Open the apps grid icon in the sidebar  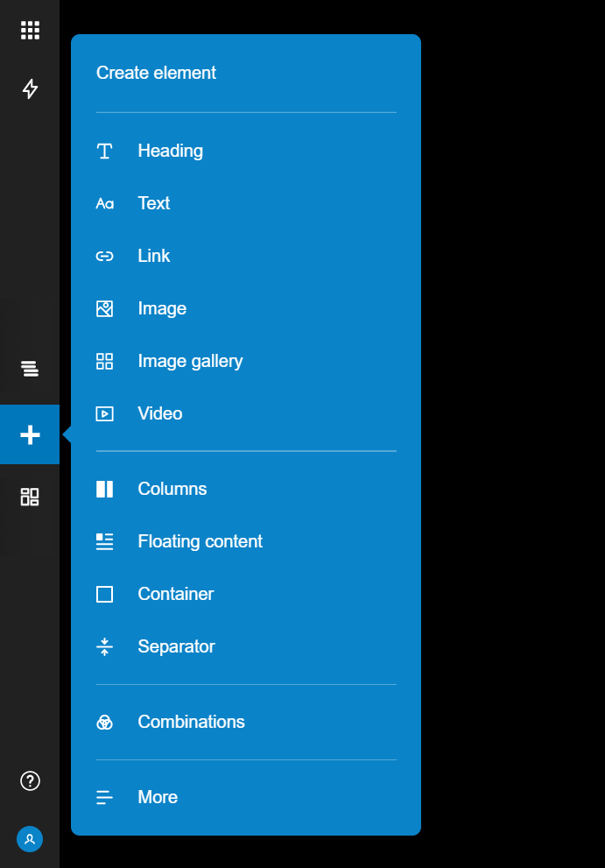[x=30, y=30]
